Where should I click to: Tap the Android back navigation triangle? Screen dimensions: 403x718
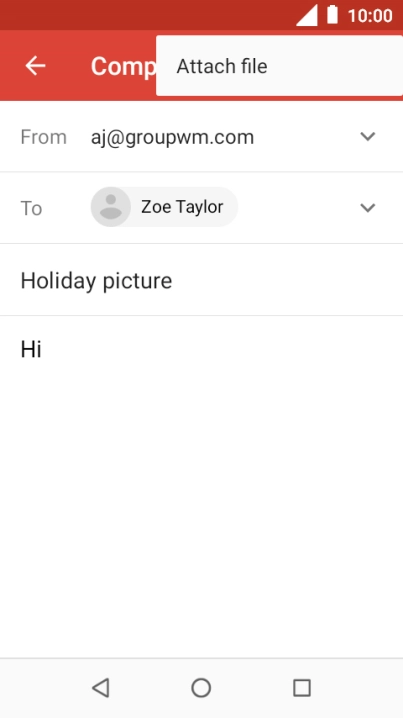point(101,688)
